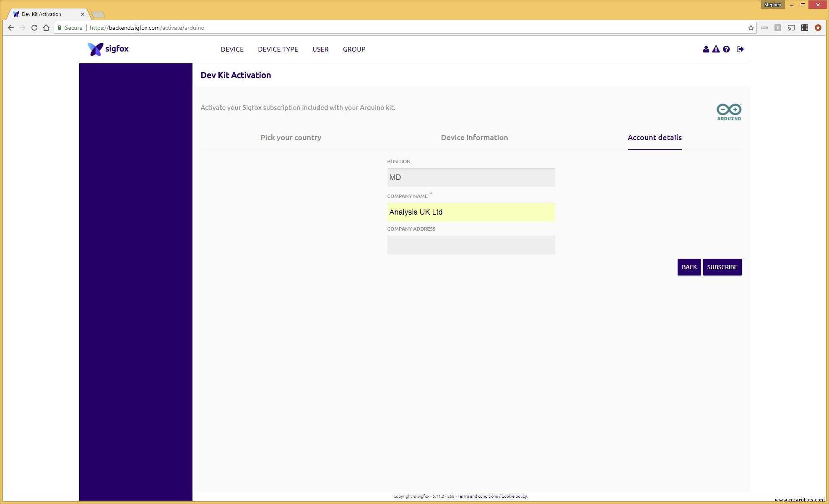Click the Chrome cast extension icon

791,28
